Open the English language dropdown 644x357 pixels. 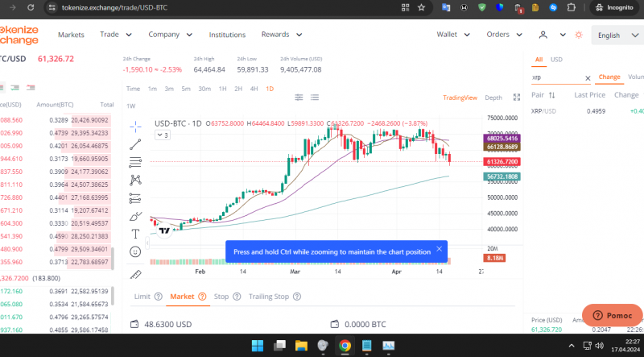(x=616, y=35)
